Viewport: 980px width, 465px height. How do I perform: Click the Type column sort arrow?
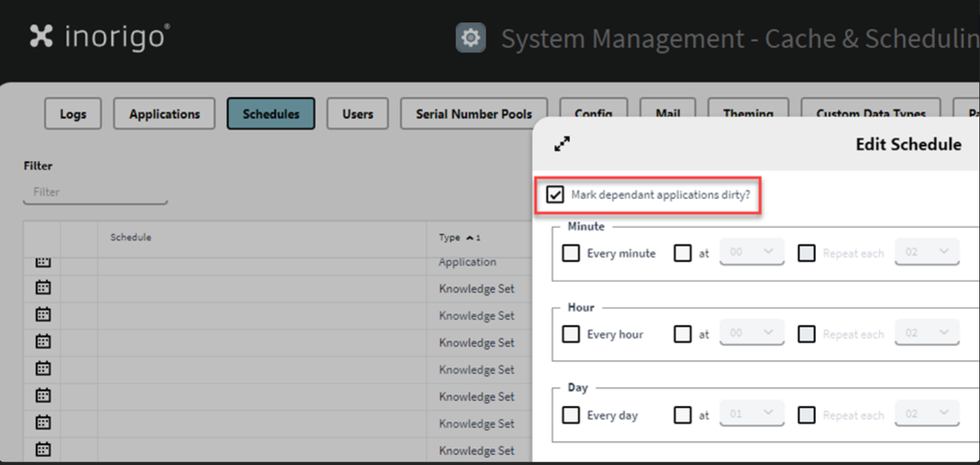point(470,238)
